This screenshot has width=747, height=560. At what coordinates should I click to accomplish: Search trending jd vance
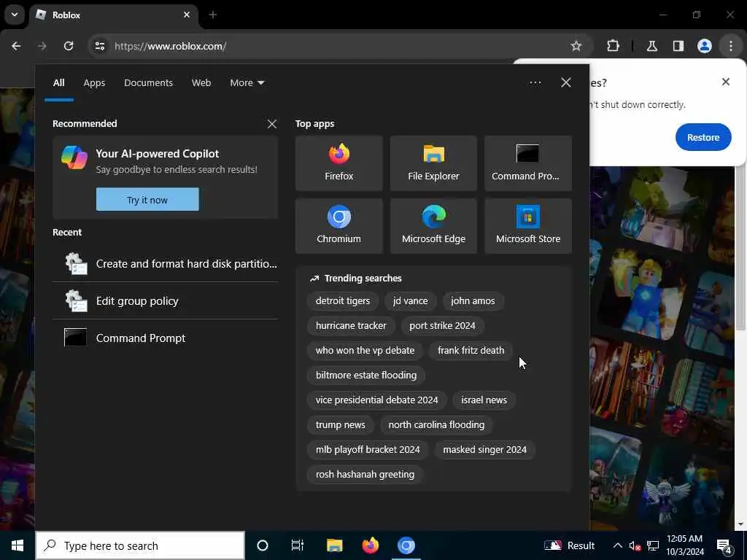410,301
